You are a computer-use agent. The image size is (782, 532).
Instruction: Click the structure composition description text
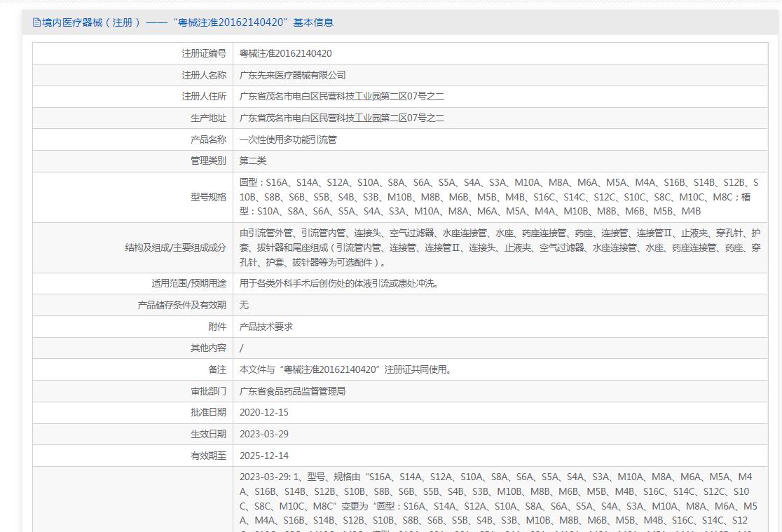pos(499,247)
